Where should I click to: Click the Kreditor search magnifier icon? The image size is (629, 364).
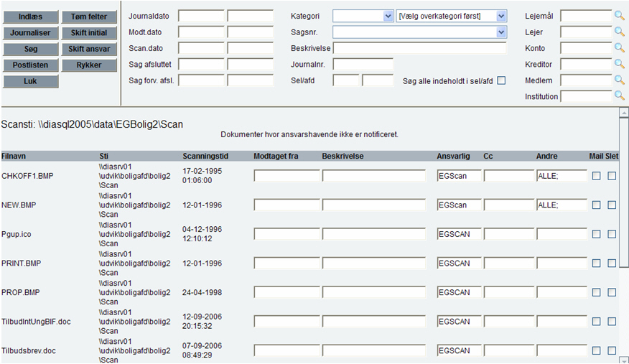point(620,64)
